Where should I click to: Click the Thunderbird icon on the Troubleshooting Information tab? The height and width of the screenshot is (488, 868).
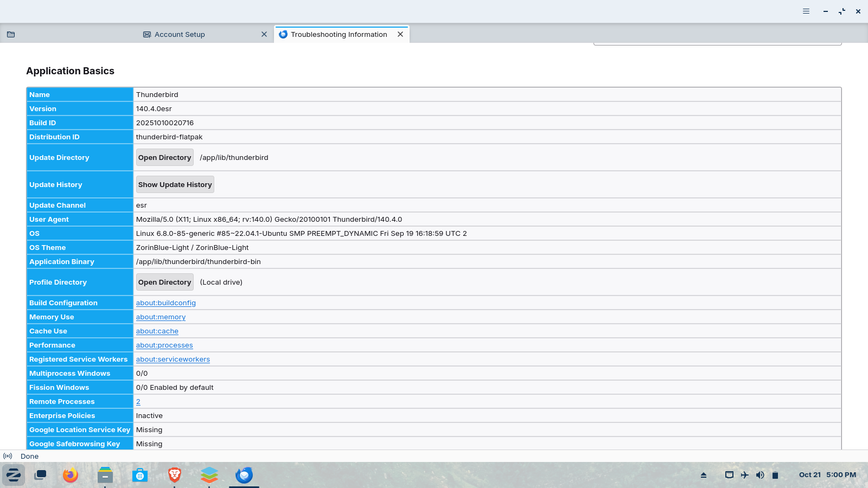(x=283, y=34)
